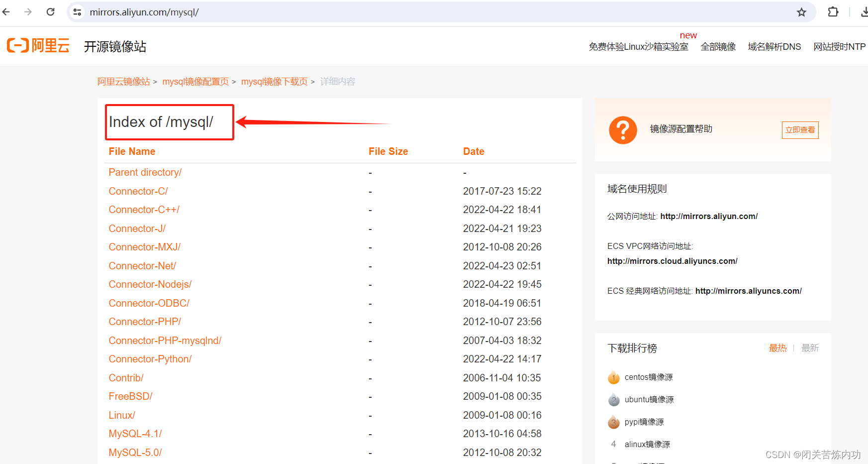Screen dimensions: 868x464
Task: Open pypi镜像源 in download ranking
Action: point(644,422)
